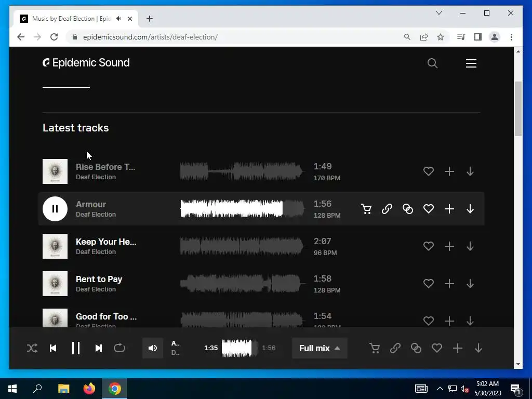Toggle repeat in the player bar

point(119,348)
